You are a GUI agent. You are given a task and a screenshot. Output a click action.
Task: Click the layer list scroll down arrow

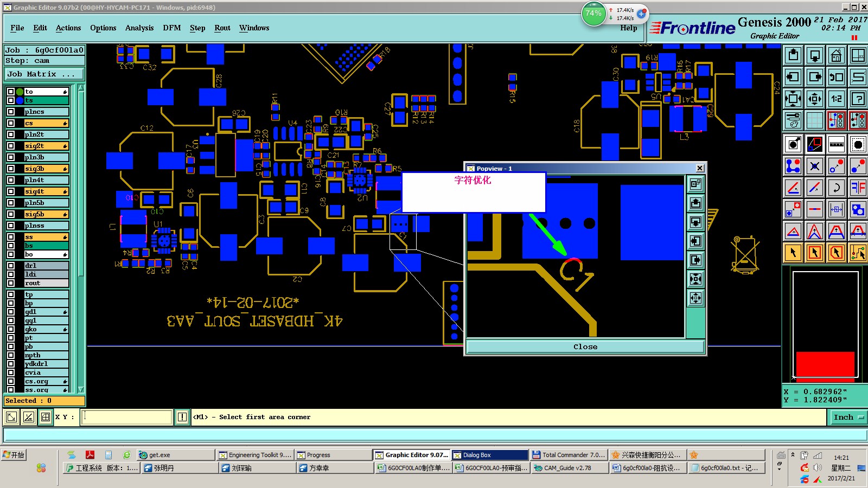click(81, 389)
